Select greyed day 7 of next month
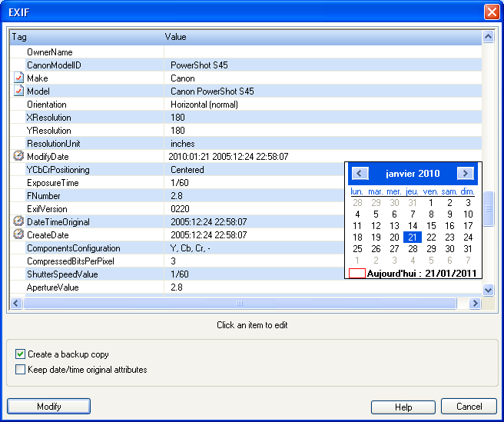 [x=468, y=260]
